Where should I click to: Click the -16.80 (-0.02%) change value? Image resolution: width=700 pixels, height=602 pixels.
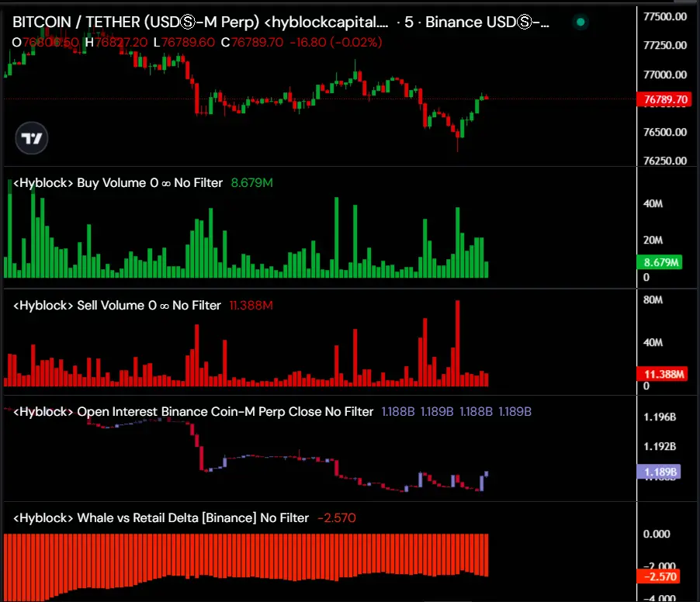pos(336,43)
